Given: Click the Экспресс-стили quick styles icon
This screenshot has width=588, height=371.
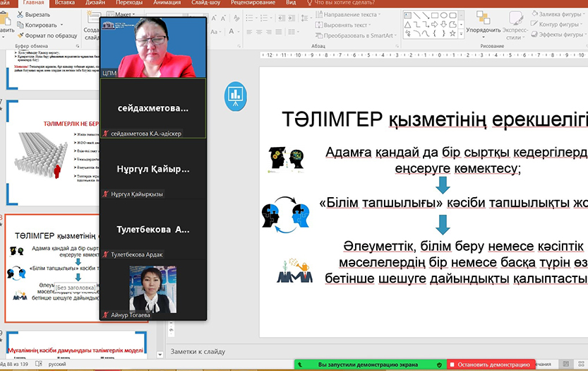Looking at the screenshot, I should pos(516,19).
